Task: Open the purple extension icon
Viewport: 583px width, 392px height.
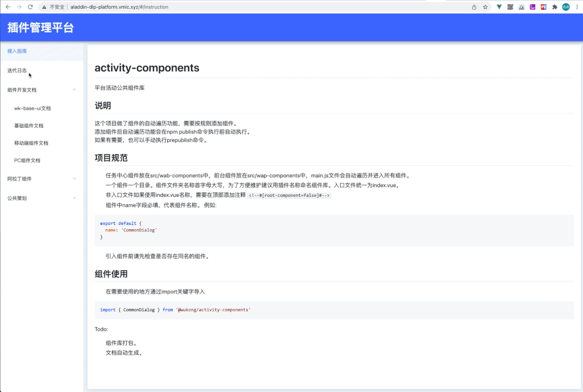Action: tap(532, 6)
